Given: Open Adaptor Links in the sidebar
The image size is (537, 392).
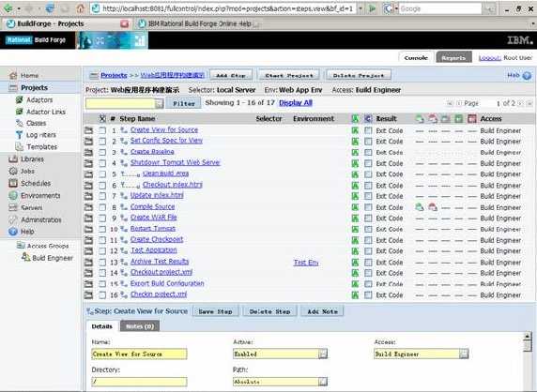Looking at the screenshot, I should [x=46, y=112].
